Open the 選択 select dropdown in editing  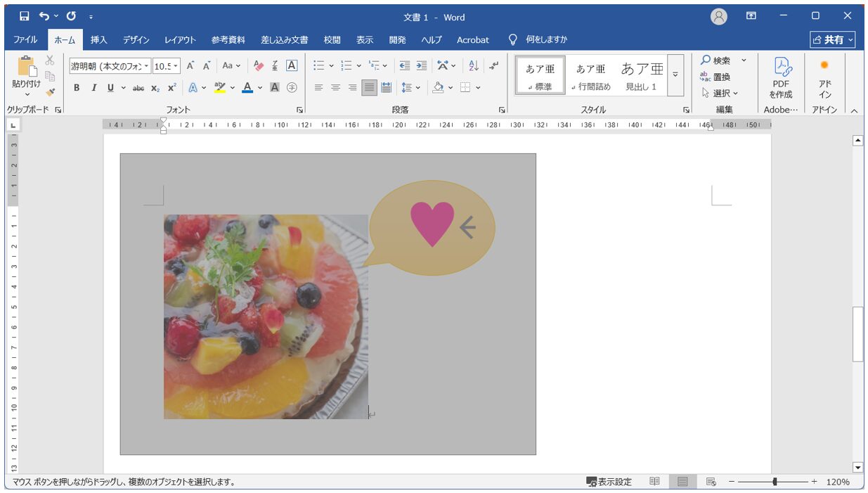(x=720, y=93)
